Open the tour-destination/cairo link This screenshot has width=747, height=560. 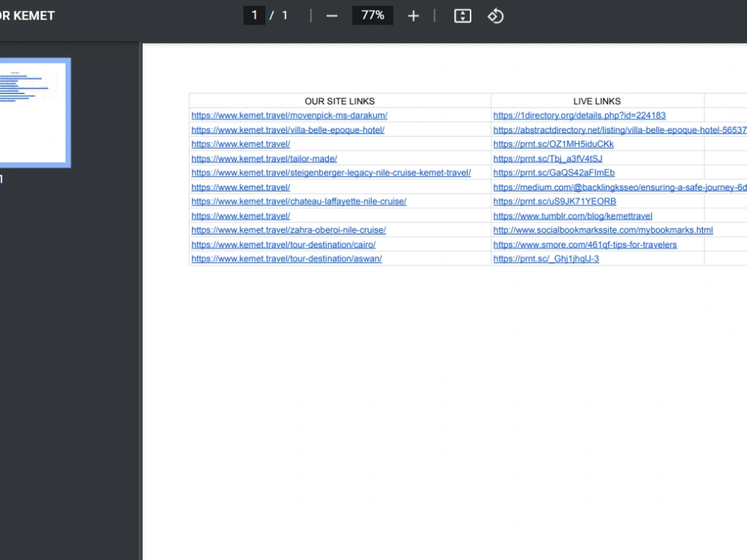pyautogui.click(x=283, y=244)
